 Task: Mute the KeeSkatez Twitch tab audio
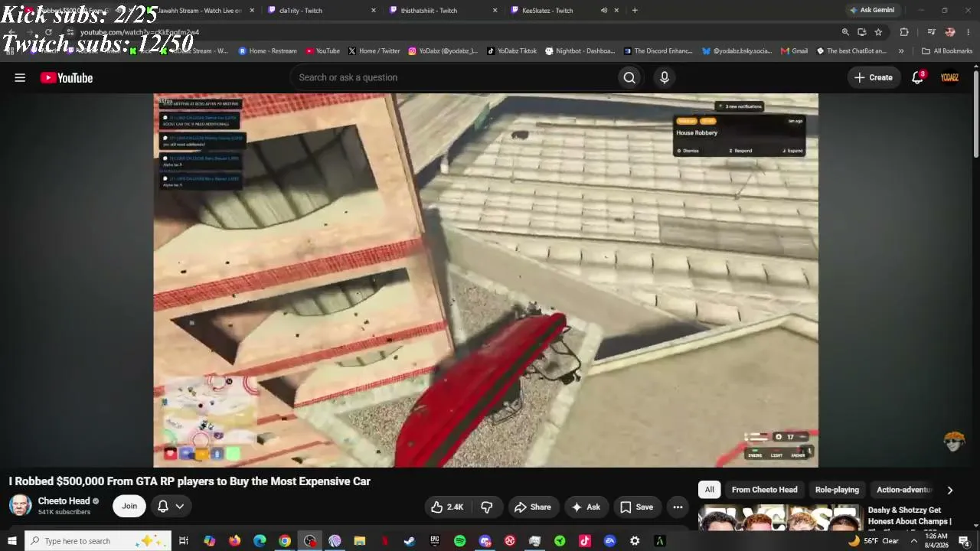click(604, 11)
